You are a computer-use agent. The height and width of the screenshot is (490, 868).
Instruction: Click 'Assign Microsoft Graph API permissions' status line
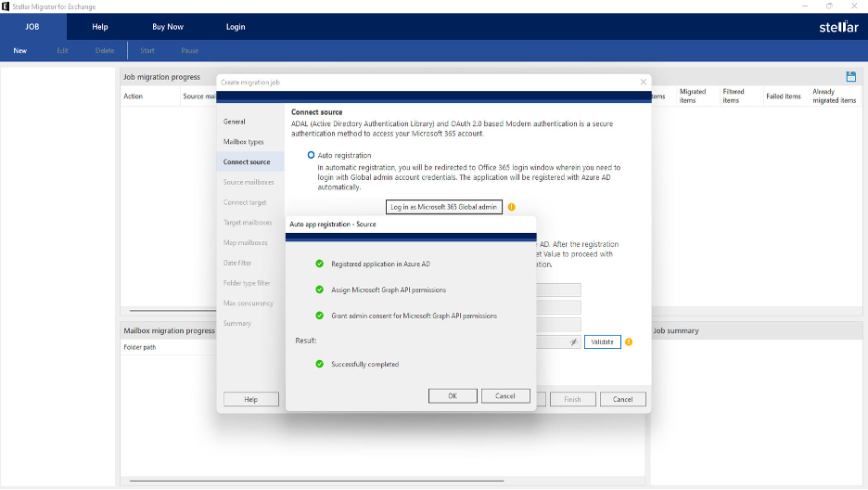pos(389,290)
